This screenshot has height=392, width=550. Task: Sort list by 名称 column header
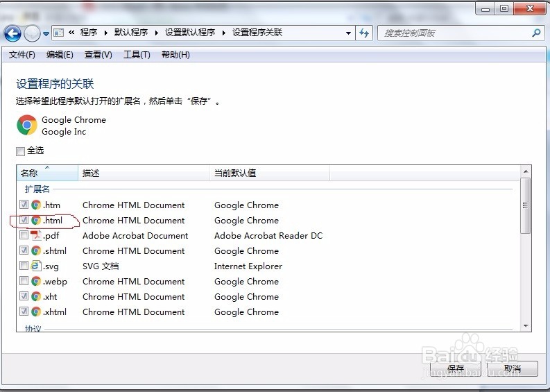[x=47, y=173]
